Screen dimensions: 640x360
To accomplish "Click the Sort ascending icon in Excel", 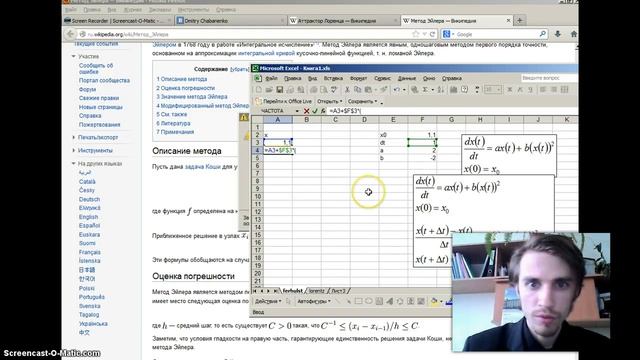I will (441, 90).
